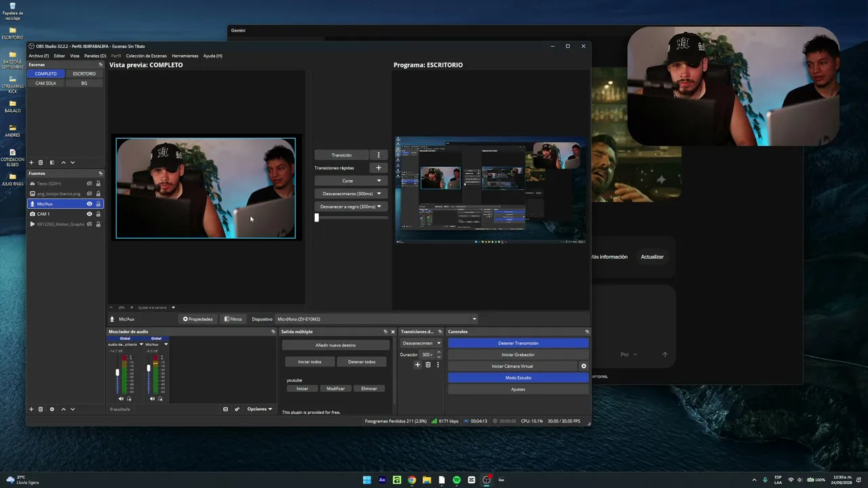
Task: Open the Opciones dropdown in audio mixer
Action: [259, 409]
